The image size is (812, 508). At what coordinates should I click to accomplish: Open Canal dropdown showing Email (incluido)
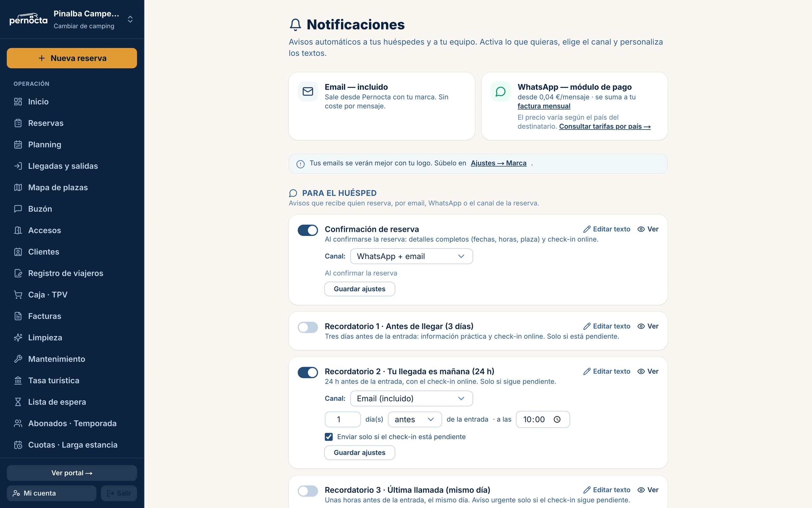(411, 398)
